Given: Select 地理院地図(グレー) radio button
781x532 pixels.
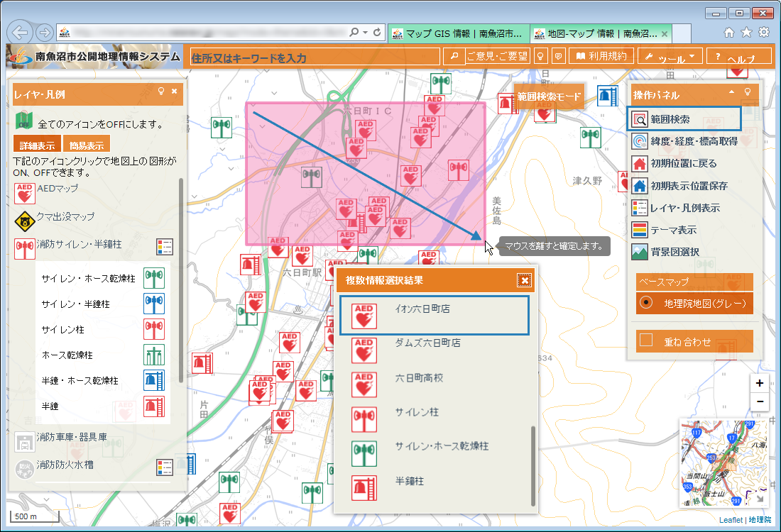Looking at the screenshot, I should coord(646,303).
